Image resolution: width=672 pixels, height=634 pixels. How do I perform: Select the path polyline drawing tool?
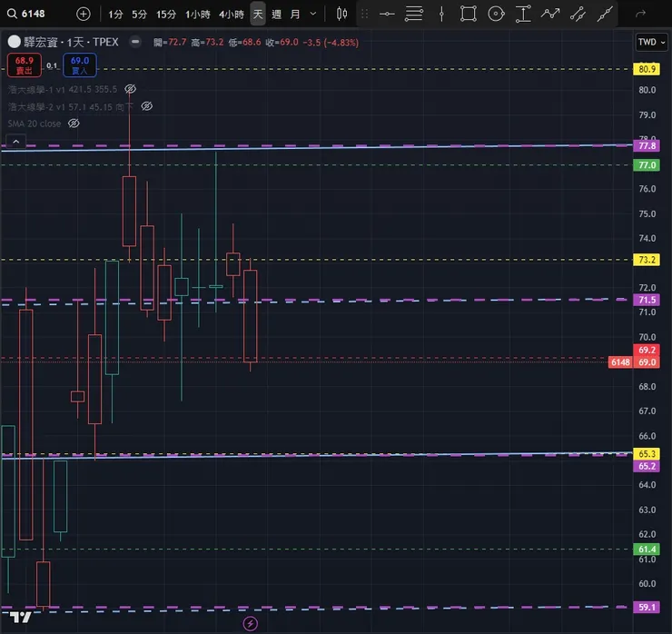550,15
